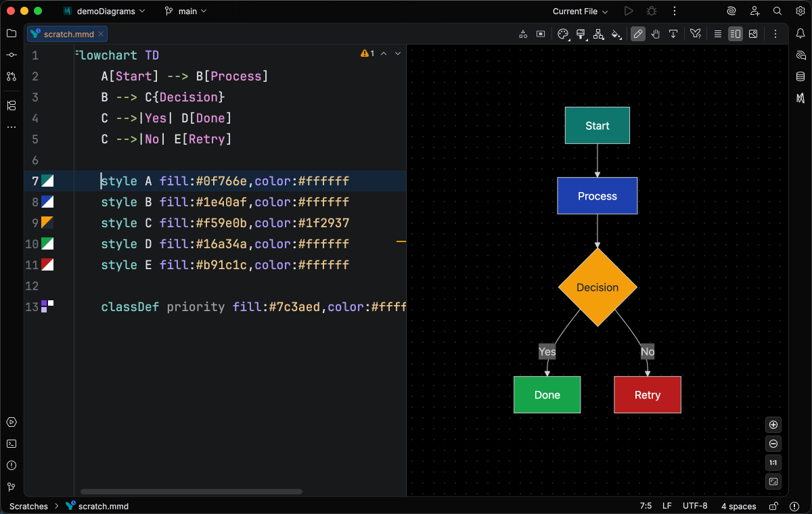Fit diagram content to preview window
The image size is (812, 514).
click(x=773, y=482)
